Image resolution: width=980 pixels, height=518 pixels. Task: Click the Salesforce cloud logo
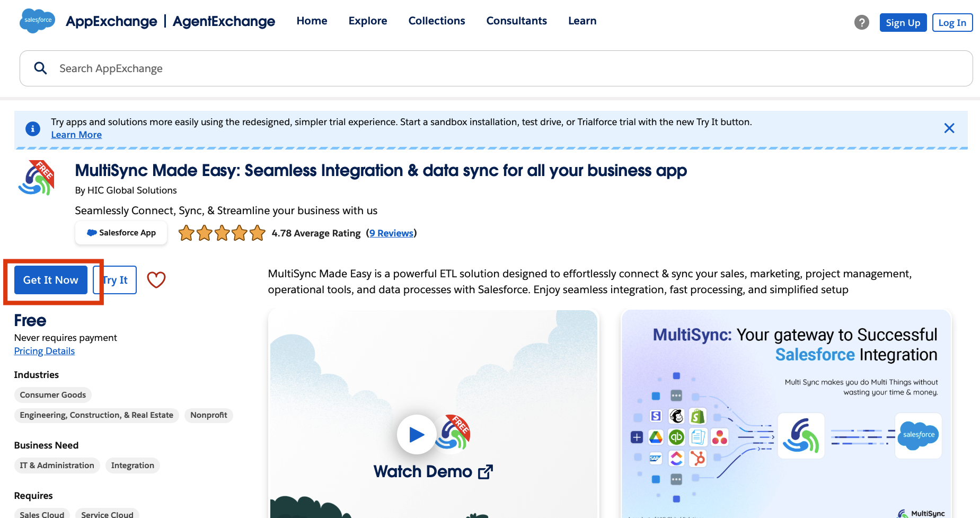[x=37, y=21]
